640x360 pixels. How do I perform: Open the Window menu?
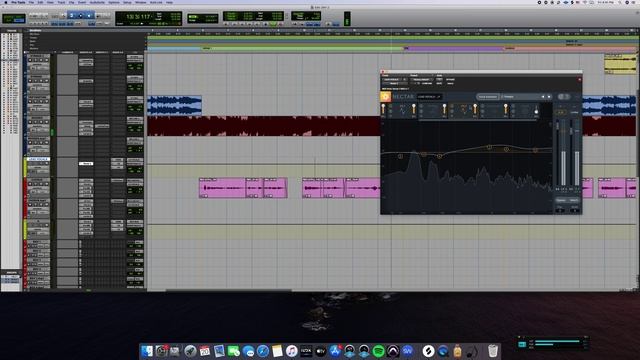pyautogui.click(x=140, y=2)
